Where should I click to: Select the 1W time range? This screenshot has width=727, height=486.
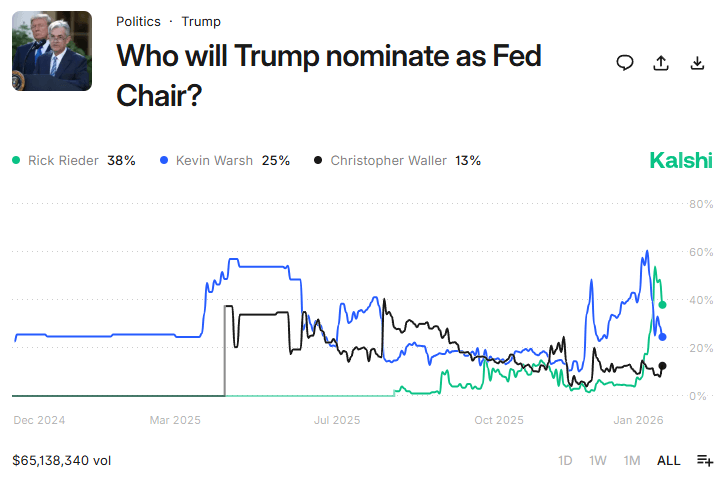pyautogui.click(x=598, y=461)
